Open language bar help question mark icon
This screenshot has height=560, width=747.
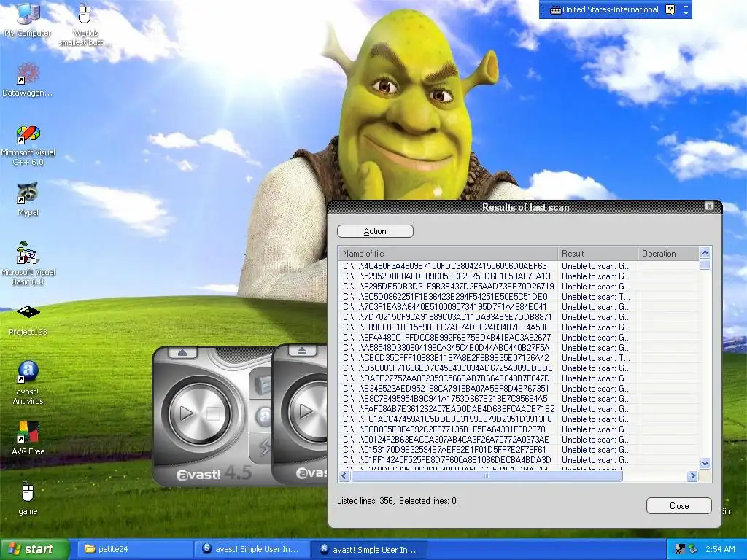point(670,9)
